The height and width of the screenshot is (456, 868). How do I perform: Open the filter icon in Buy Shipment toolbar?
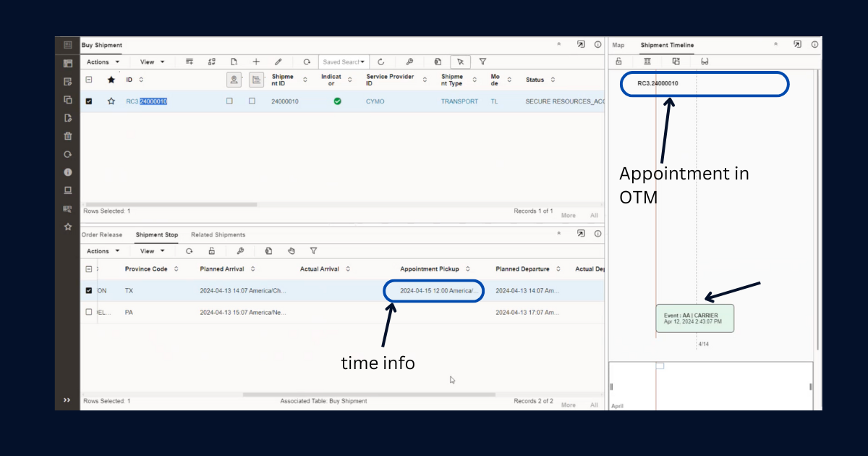click(x=482, y=62)
